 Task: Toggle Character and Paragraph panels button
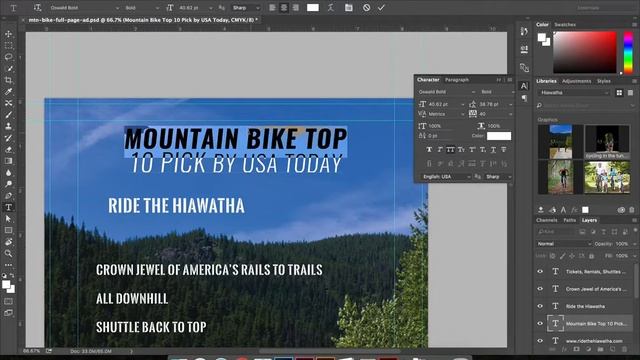(349, 7)
